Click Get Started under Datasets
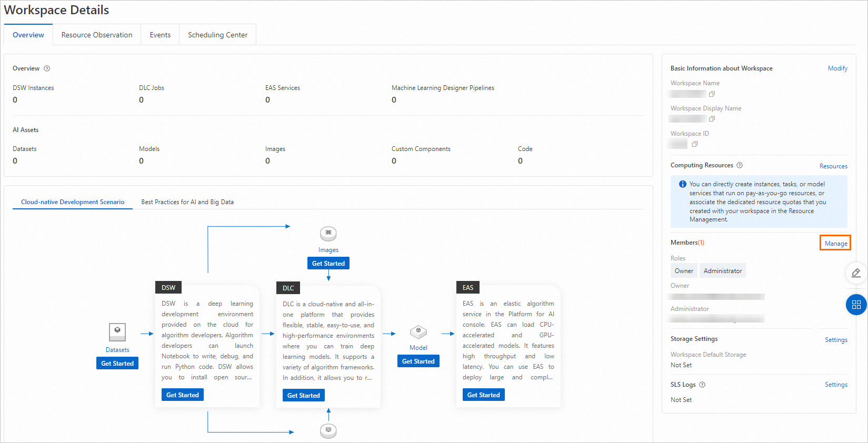The image size is (868, 443). tap(117, 364)
